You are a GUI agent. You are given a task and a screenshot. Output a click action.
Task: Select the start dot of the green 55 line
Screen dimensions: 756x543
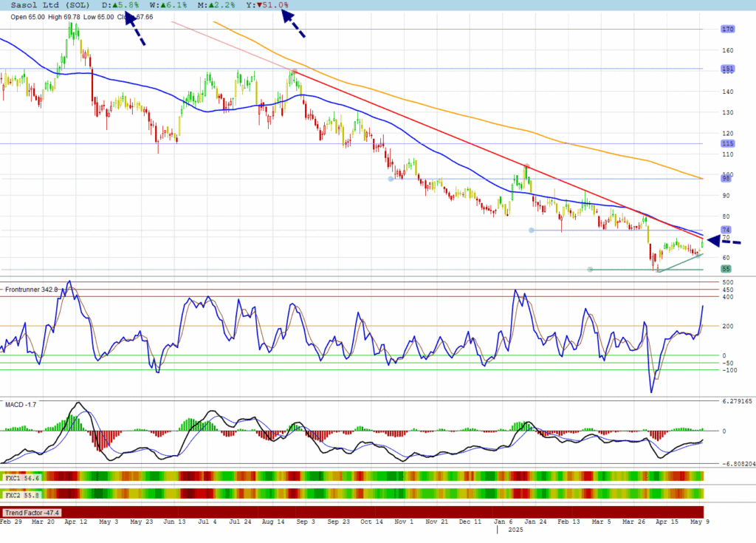(x=590, y=270)
